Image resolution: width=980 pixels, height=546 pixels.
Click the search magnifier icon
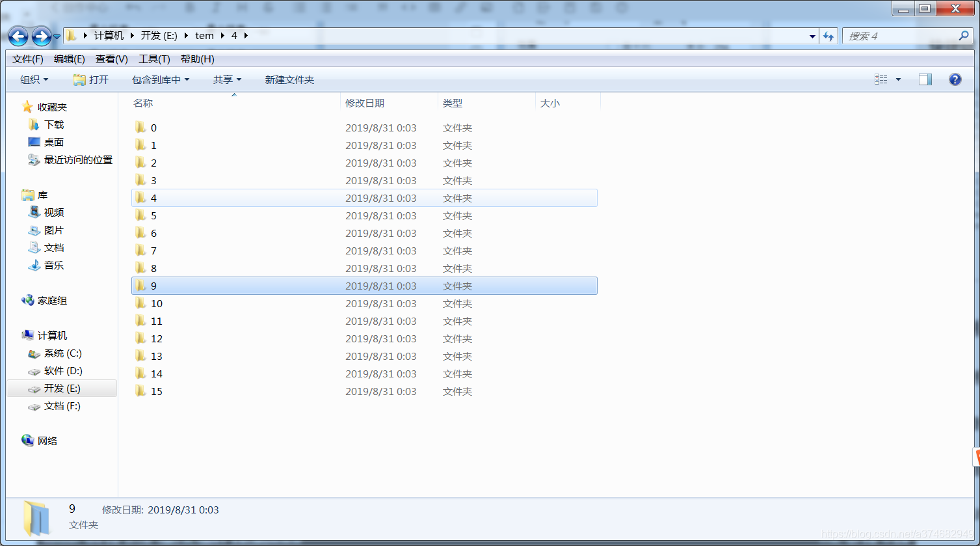[x=964, y=36]
